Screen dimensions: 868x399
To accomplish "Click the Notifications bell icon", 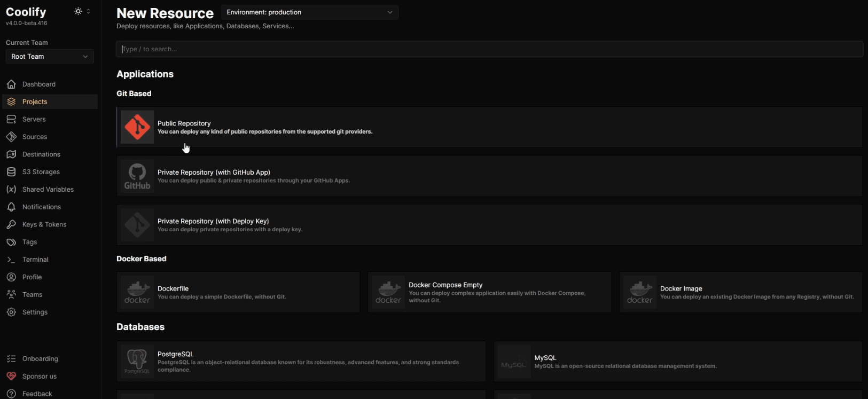I will (x=11, y=207).
